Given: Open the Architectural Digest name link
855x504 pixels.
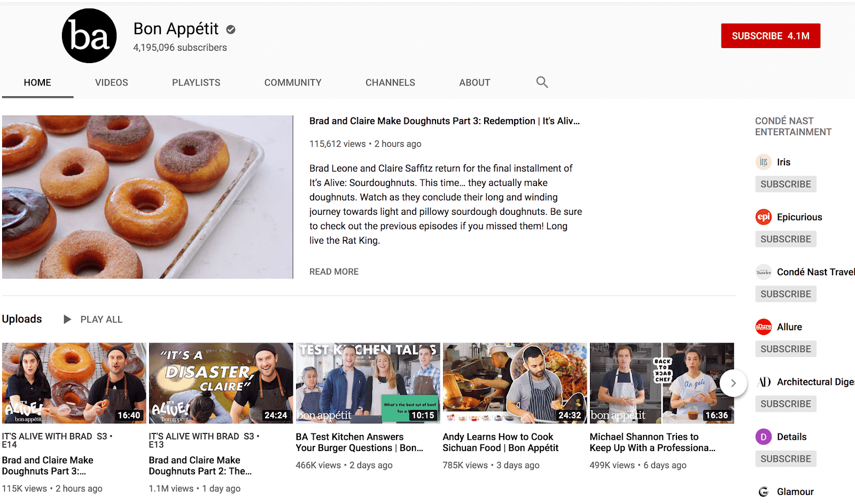Looking at the screenshot, I should [x=815, y=382].
